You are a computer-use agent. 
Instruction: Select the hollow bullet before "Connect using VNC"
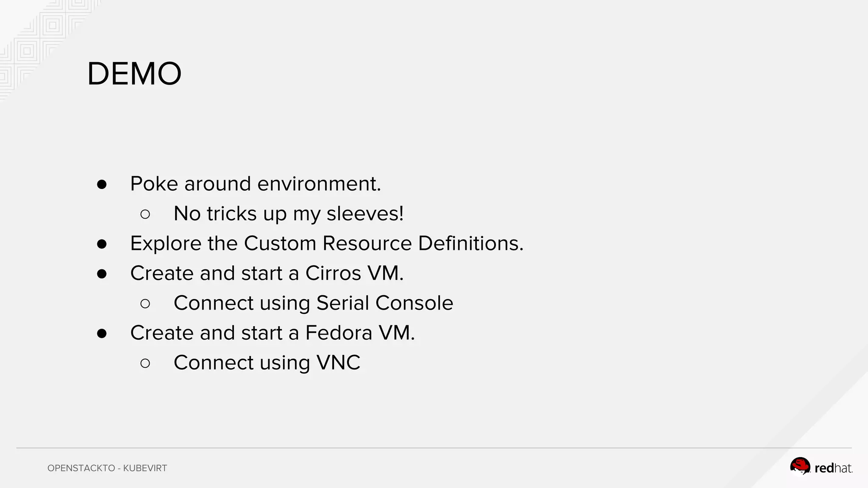coord(145,363)
